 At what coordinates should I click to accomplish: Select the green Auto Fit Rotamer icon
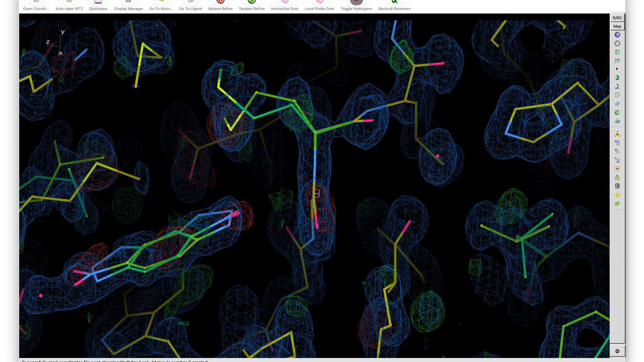pos(617,78)
